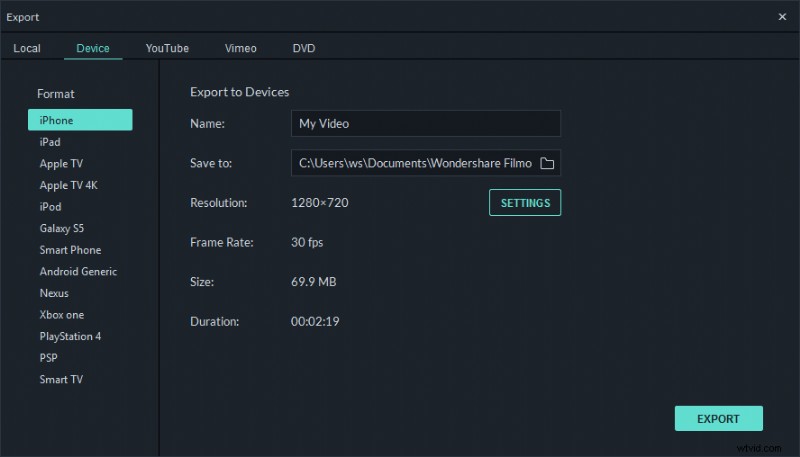Close the Export dialog
Screen dimensions: 800x457
coord(781,17)
